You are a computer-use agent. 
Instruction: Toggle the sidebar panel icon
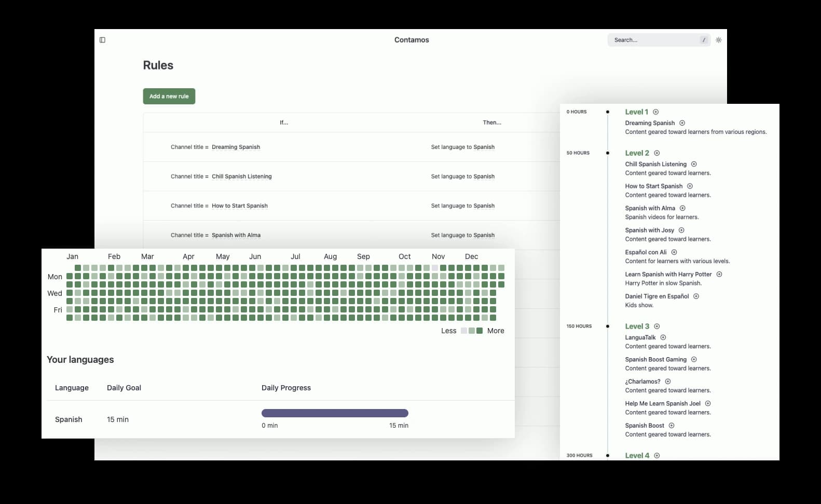102,40
